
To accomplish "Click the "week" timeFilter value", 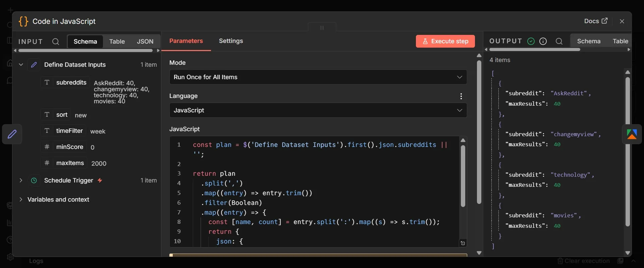I will (98, 131).
